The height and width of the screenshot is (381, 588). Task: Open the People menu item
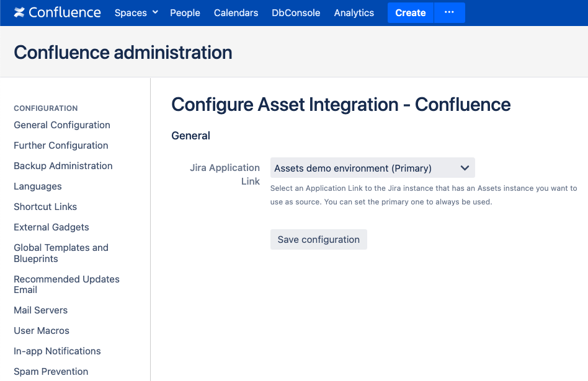pyautogui.click(x=185, y=12)
